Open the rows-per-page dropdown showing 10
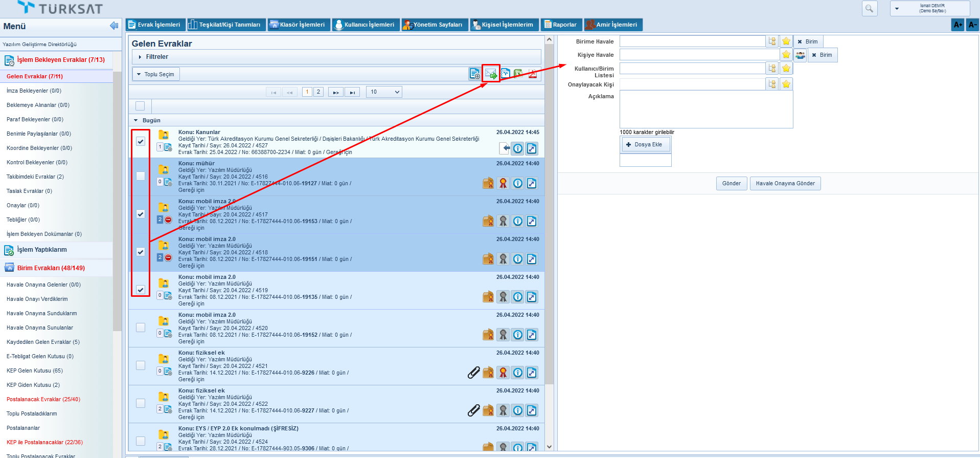This screenshot has height=458, width=980. coord(384,92)
